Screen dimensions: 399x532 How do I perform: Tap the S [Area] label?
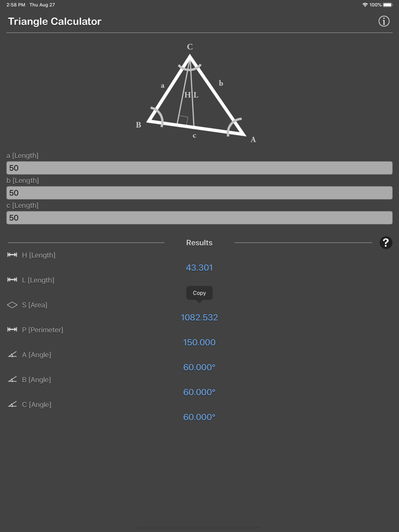(35, 305)
